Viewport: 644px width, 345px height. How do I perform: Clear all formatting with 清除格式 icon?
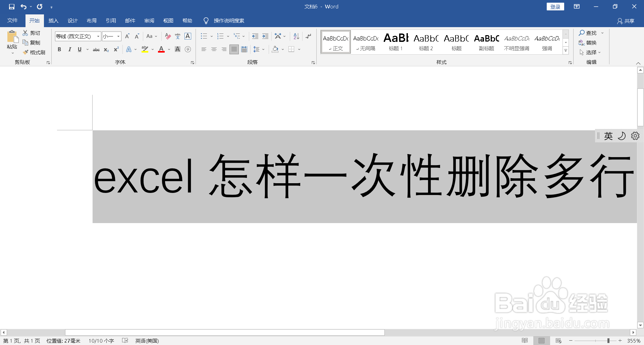pos(168,36)
